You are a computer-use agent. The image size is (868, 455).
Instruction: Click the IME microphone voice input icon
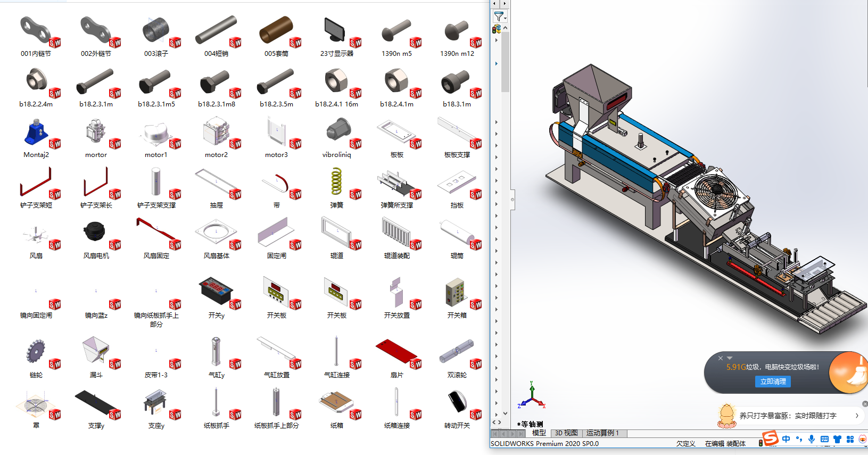click(812, 439)
